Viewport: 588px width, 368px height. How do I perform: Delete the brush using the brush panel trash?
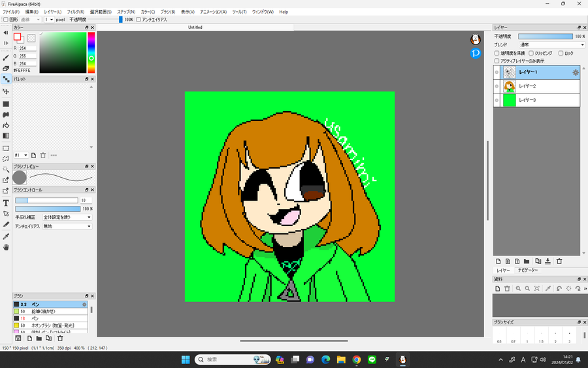coord(60,339)
